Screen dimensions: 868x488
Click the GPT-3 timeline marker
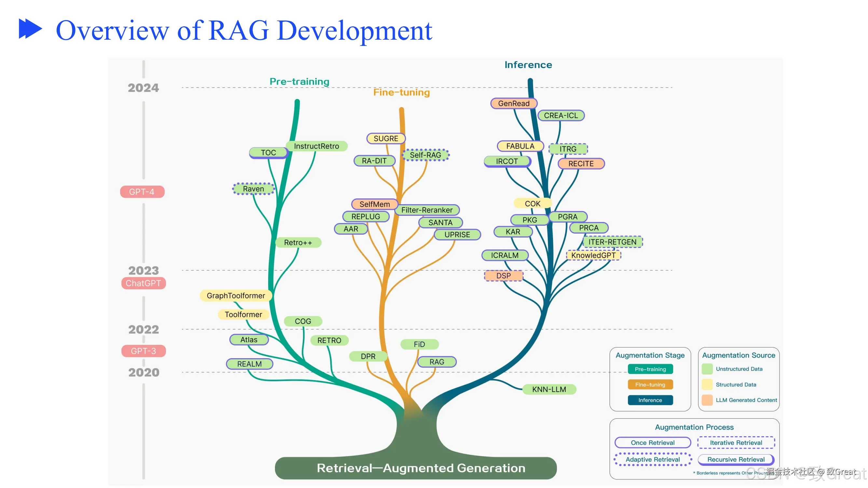(x=144, y=351)
